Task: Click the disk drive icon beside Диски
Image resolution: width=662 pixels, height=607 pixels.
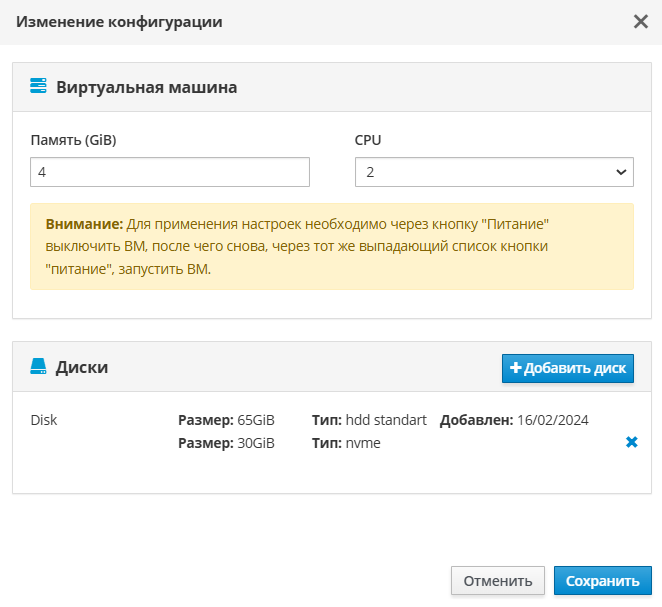Action: [x=39, y=367]
